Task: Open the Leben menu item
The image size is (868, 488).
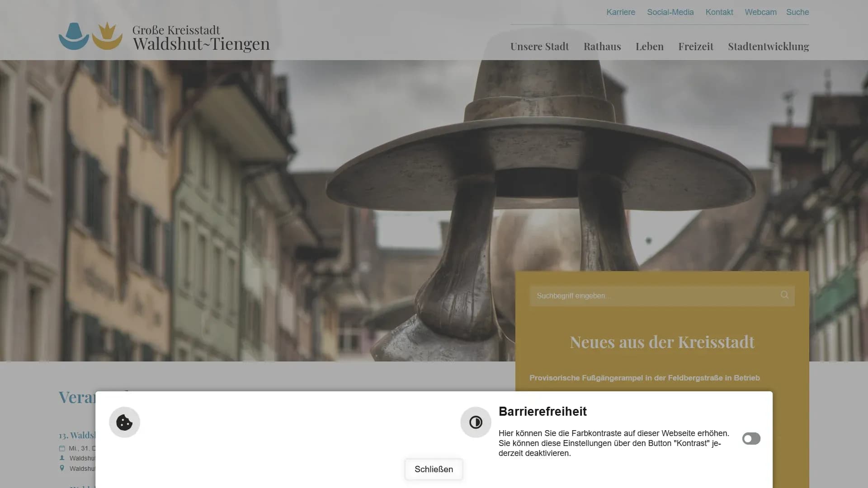Action: pyautogui.click(x=649, y=47)
